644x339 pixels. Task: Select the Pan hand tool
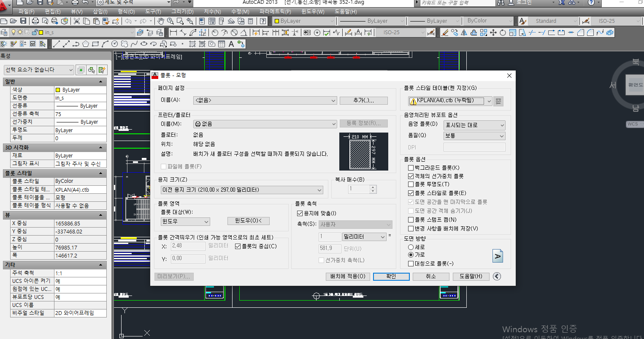161,21
